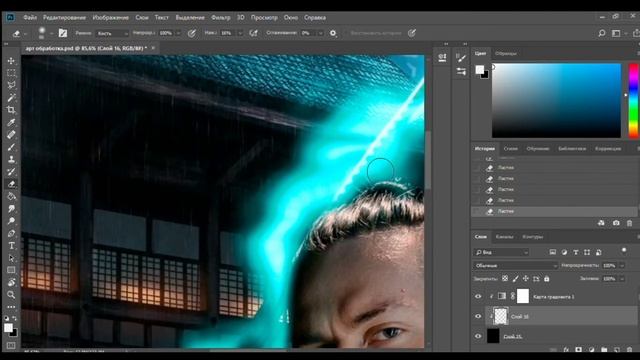Viewport: 640px width, 360px height.
Task: Open the flow 16% dropdown arrow
Action: pyautogui.click(x=240, y=33)
